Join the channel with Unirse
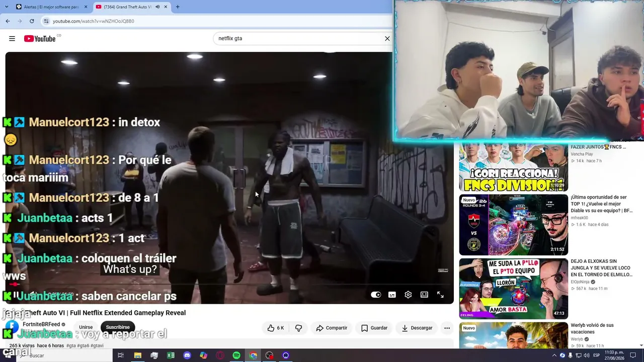Screen dimensions: 644x362 point(86,327)
